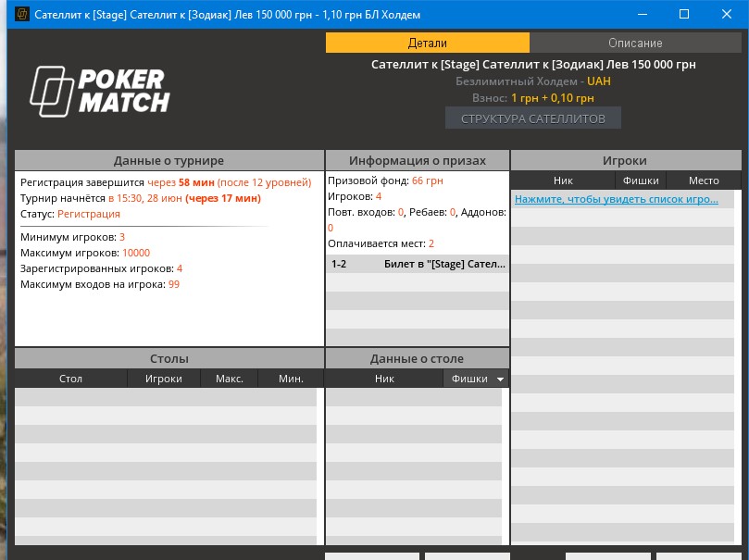Minimize the tournament lobby window
The height and width of the screenshot is (560, 749).
643,14
